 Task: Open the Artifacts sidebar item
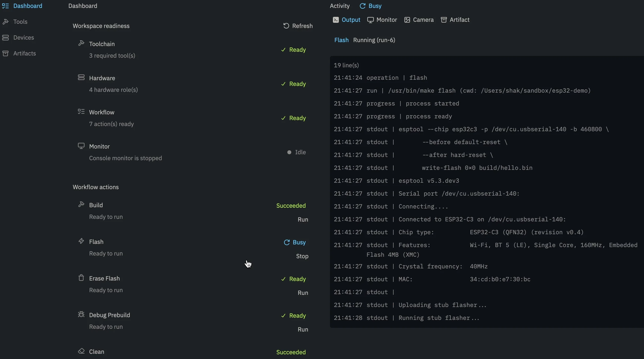click(19, 53)
